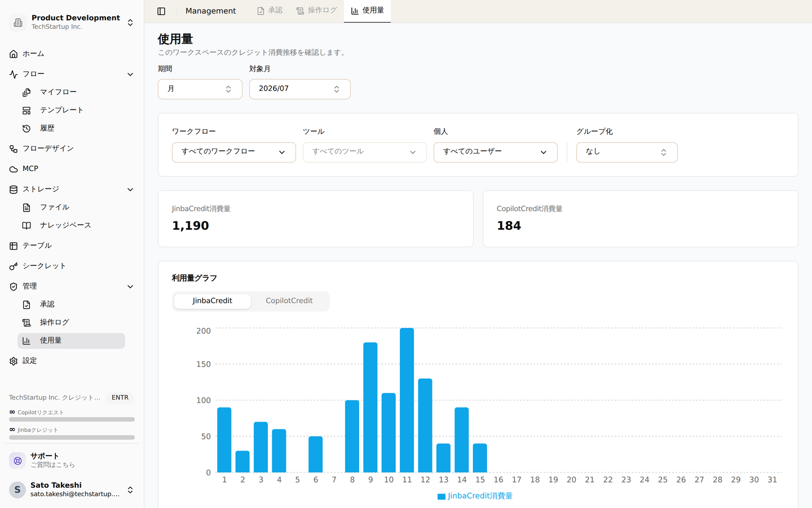Click the MCP cloud icon

(14, 169)
